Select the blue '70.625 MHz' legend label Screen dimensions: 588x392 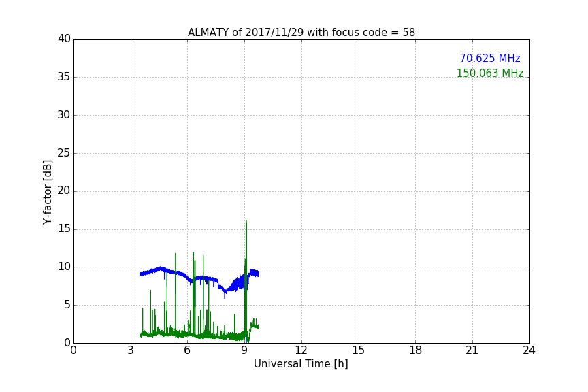(x=490, y=59)
